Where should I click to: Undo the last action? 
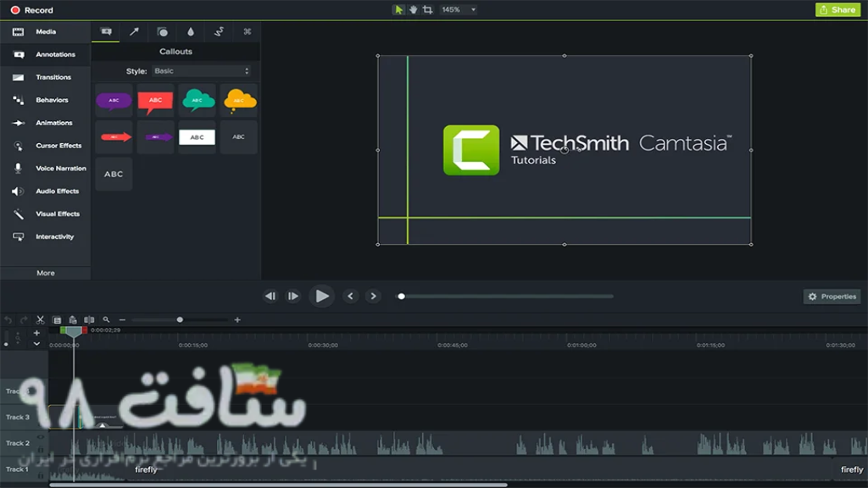coord(8,319)
